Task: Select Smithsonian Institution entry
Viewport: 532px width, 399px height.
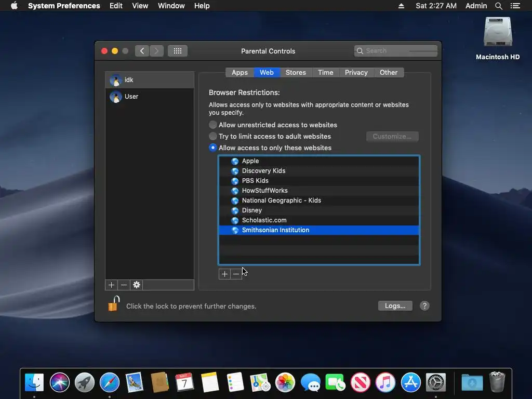Action: [x=319, y=230]
